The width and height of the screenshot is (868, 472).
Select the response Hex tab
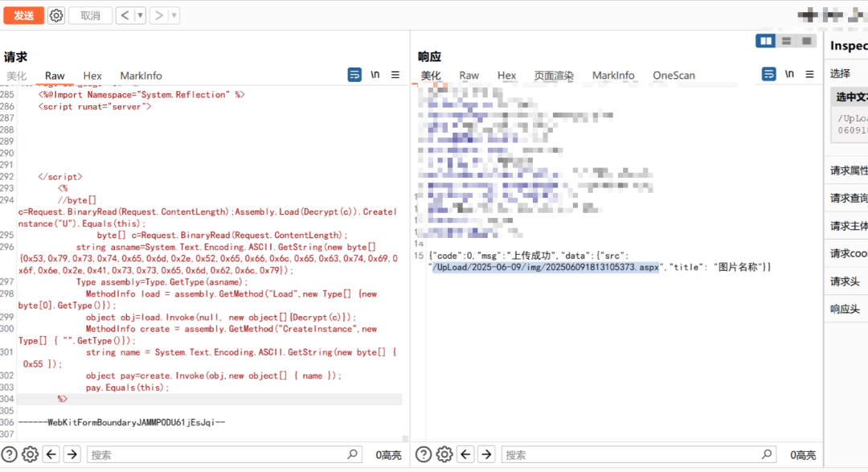pyautogui.click(x=506, y=76)
